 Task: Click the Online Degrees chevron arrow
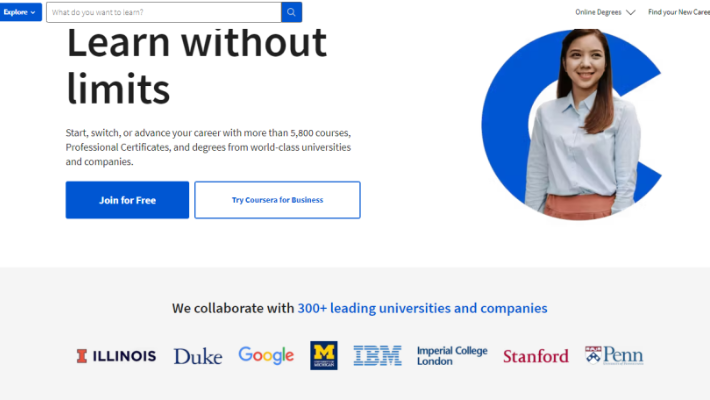(x=631, y=13)
